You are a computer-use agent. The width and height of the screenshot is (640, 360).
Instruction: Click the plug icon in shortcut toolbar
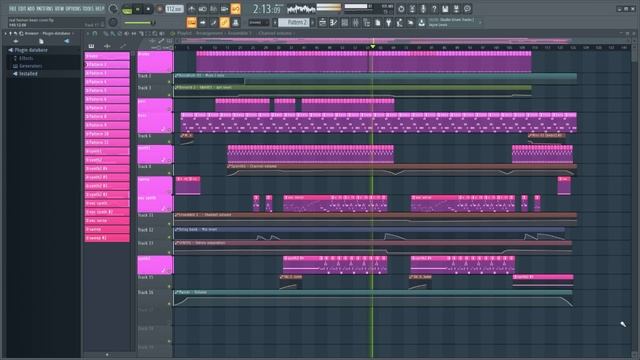(389, 22)
